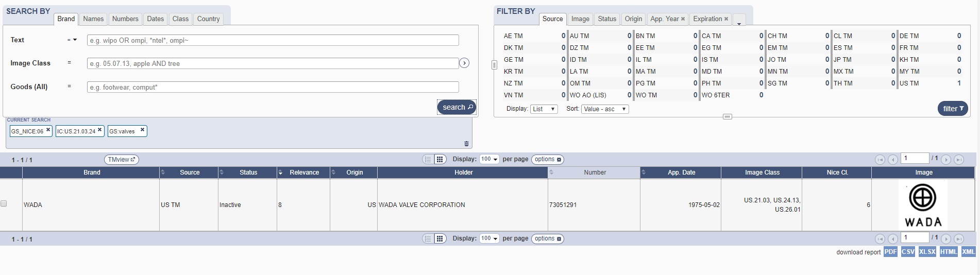Download report as XLSX
The height and width of the screenshot is (275, 980).
927,252
